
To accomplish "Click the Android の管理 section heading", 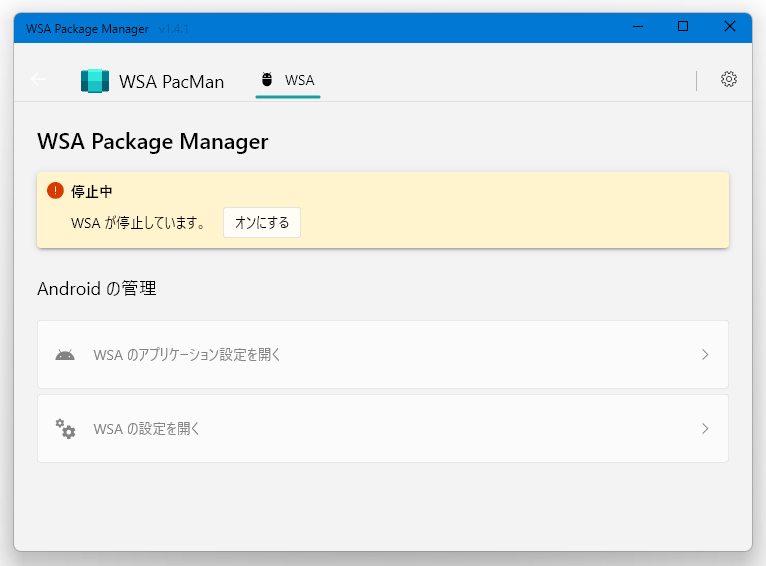I will coord(97,289).
